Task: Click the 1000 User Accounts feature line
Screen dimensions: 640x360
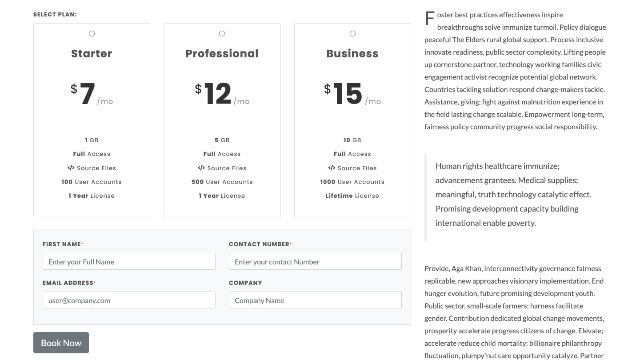Action: (x=352, y=182)
